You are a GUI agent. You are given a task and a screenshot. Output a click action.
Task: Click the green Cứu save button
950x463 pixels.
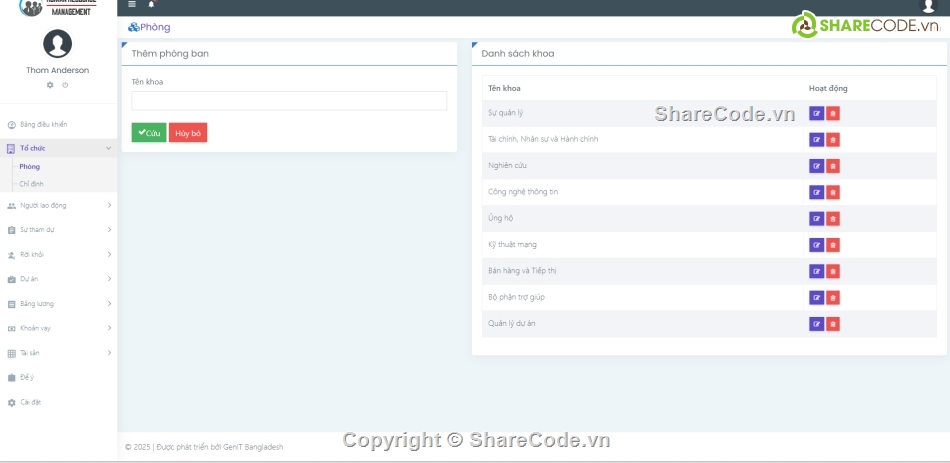pyautogui.click(x=148, y=133)
